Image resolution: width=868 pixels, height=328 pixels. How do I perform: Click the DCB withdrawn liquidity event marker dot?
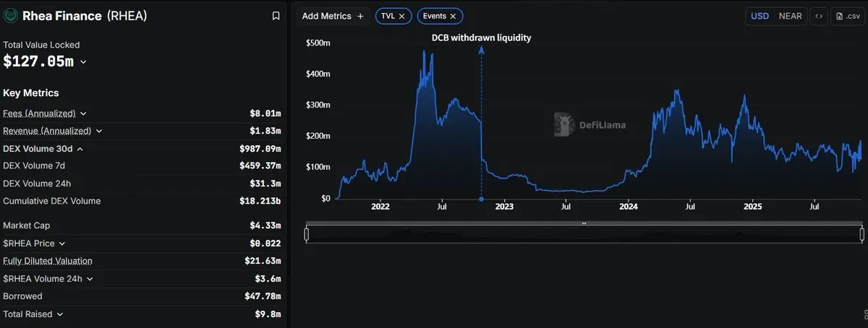481,199
